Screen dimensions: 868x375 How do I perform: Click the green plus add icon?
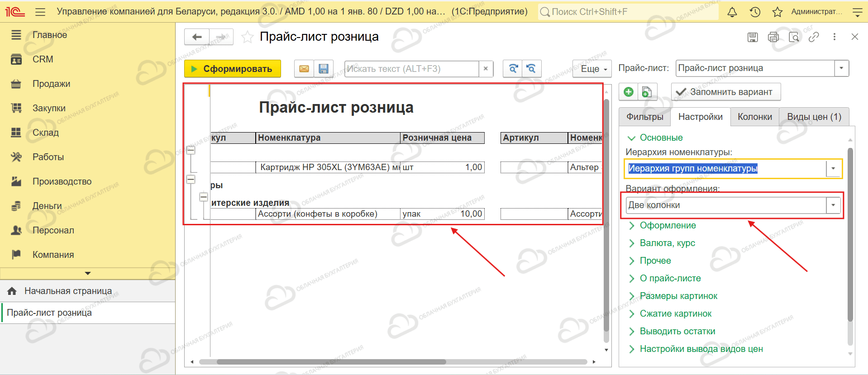pyautogui.click(x=629, y=92)
